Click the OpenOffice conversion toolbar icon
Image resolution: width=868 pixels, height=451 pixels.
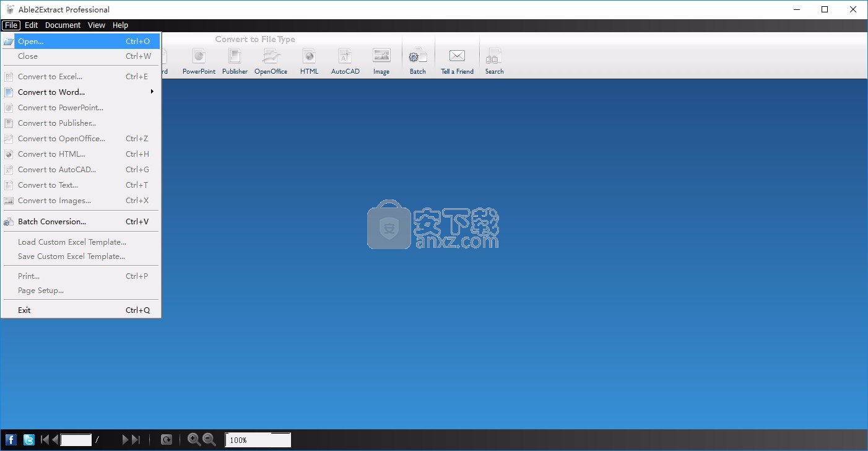[x=271, y=56]
